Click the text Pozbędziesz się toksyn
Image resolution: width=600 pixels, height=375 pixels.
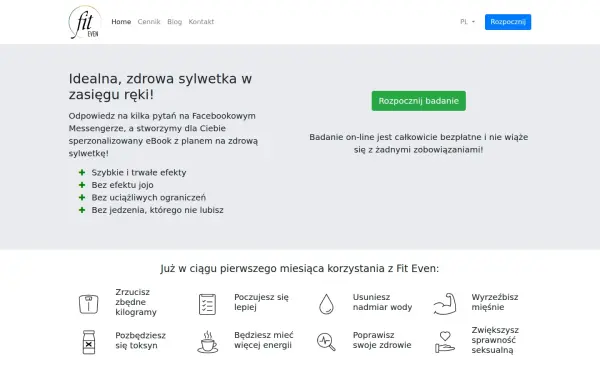[140, 341]
